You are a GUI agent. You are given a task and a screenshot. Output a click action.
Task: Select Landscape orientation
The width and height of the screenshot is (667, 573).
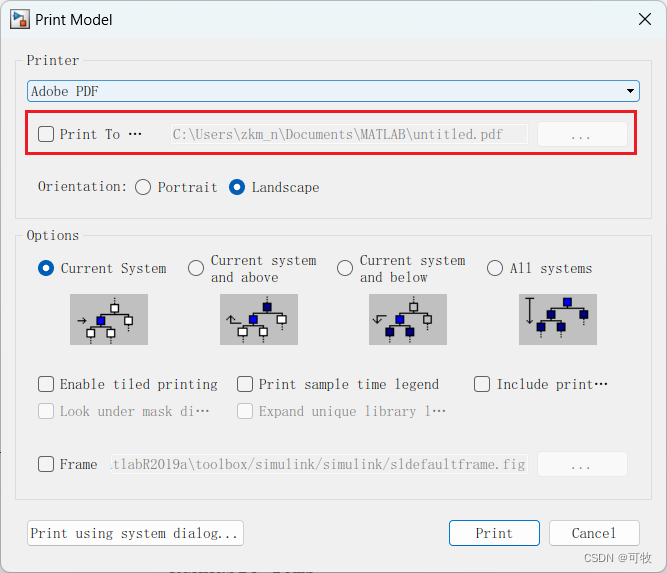point(237,187)
